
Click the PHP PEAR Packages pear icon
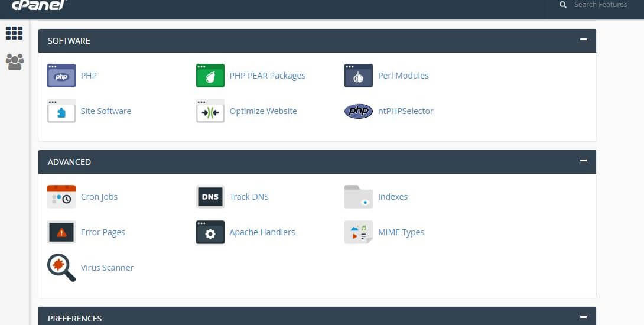tap(210, 76)
